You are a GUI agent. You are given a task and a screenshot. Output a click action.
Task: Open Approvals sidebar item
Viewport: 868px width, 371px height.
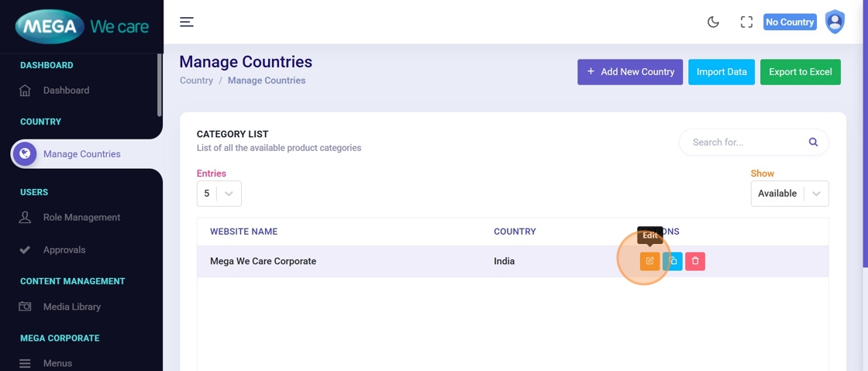(x=64, y=250)
